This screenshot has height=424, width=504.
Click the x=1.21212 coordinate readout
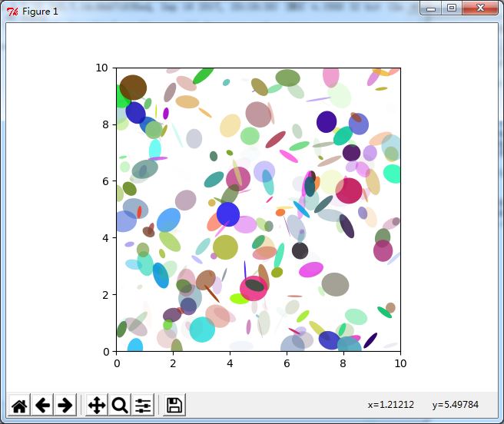(x=391, y=404)
